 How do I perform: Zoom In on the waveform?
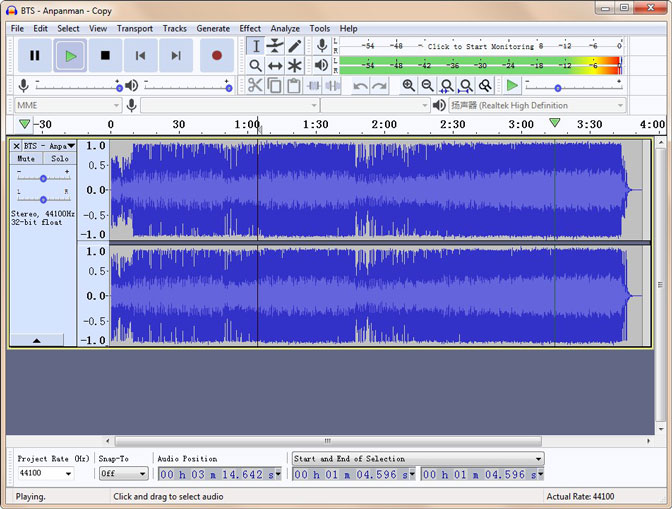(x=408, y=86)
